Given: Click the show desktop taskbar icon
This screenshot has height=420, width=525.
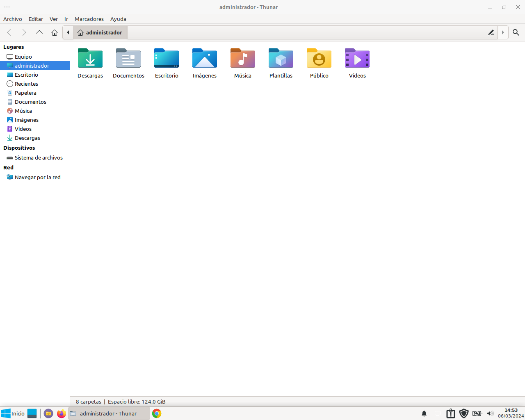Looking at the screenshot, I should pos(32,413).
